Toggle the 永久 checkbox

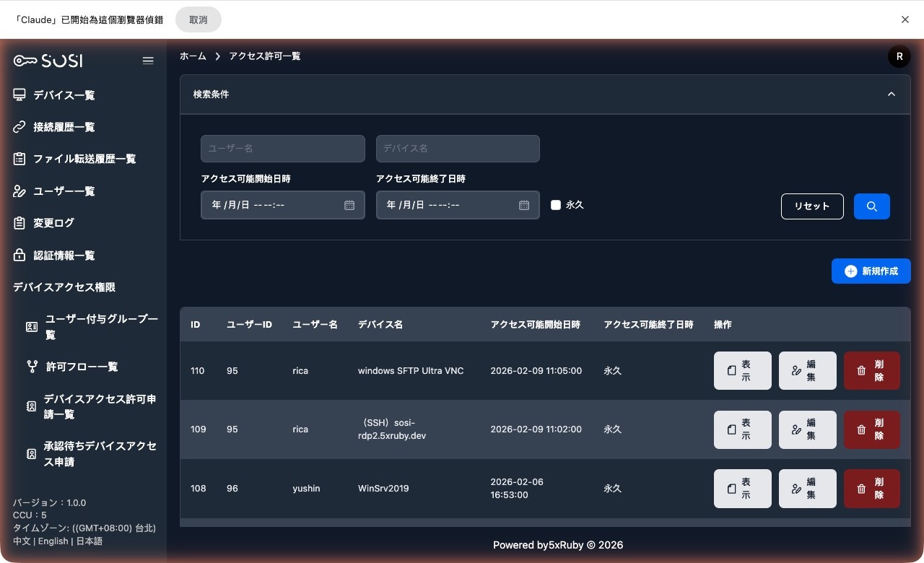[556, 205]
